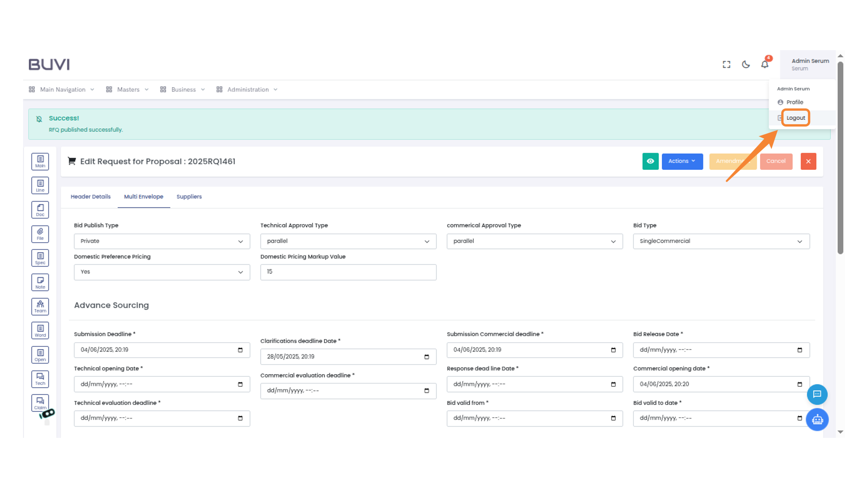Enter fullscreen using the expand icon
868x488 pixels.
pos(726,65)
